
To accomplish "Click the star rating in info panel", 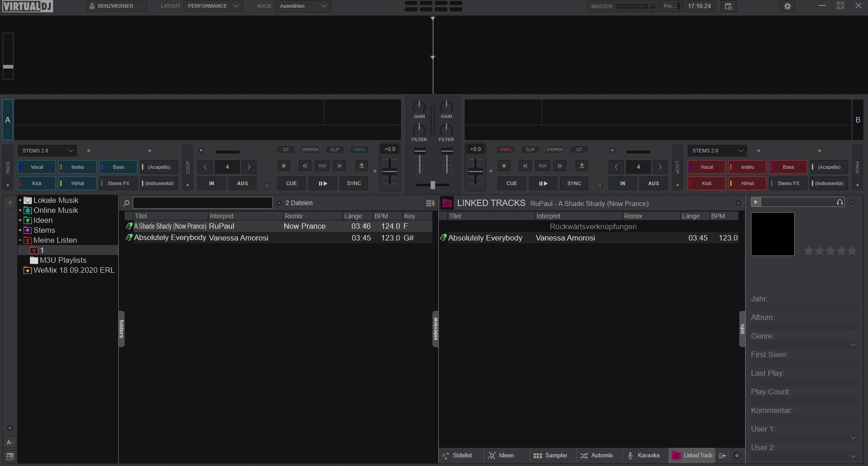I will pyautogui.click(x=830, y=250).
